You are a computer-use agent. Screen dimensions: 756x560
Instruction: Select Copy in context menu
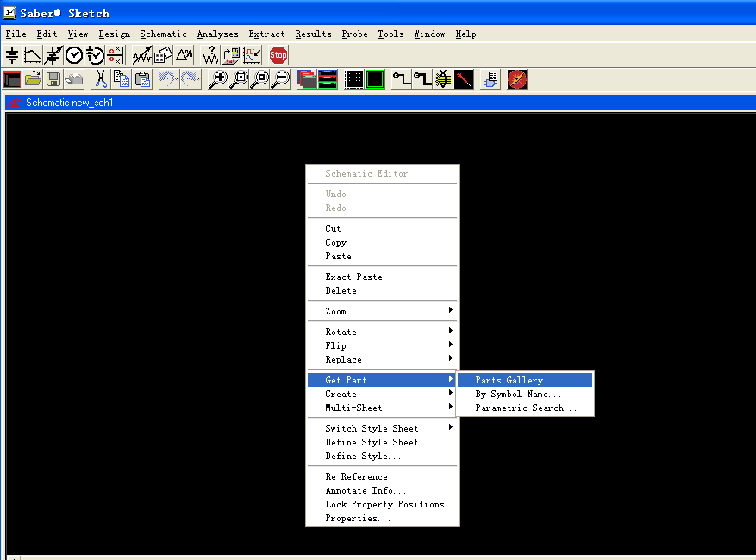coord(383,242)
